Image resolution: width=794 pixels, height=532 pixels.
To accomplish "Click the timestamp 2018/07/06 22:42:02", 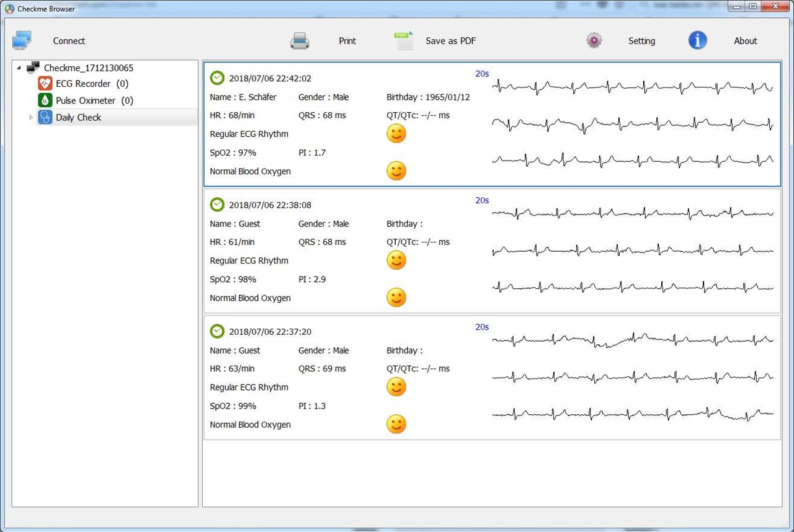I will [x=270, y=78].
